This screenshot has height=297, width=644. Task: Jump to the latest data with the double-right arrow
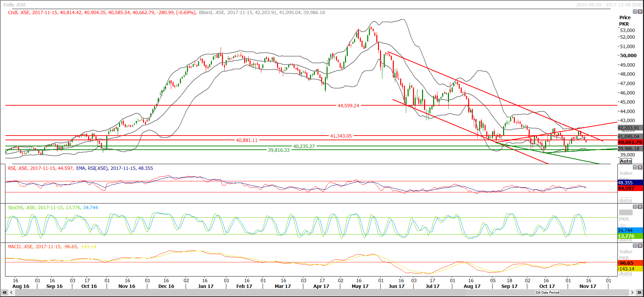click(639, 293)
